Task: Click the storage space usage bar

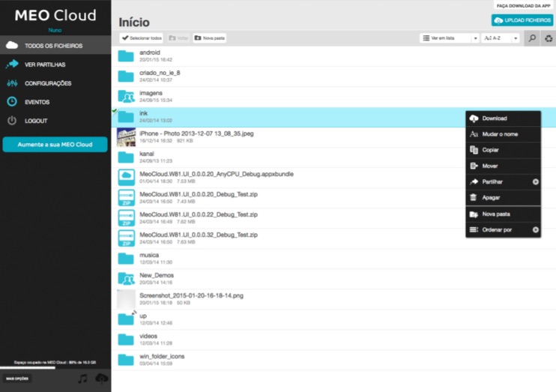Action: (55, 367)
